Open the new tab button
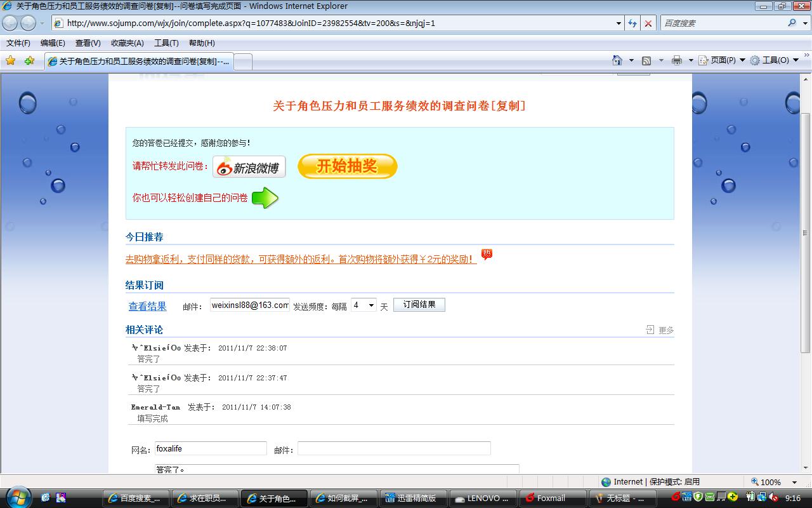The image size is (812, 508). click(244, 61)
